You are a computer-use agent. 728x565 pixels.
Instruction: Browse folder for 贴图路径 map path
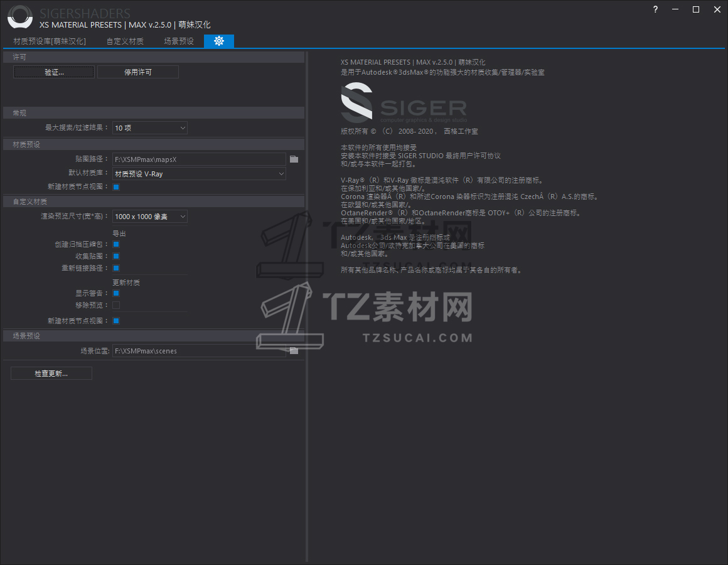pyautogui.click(x=294, y=159)
